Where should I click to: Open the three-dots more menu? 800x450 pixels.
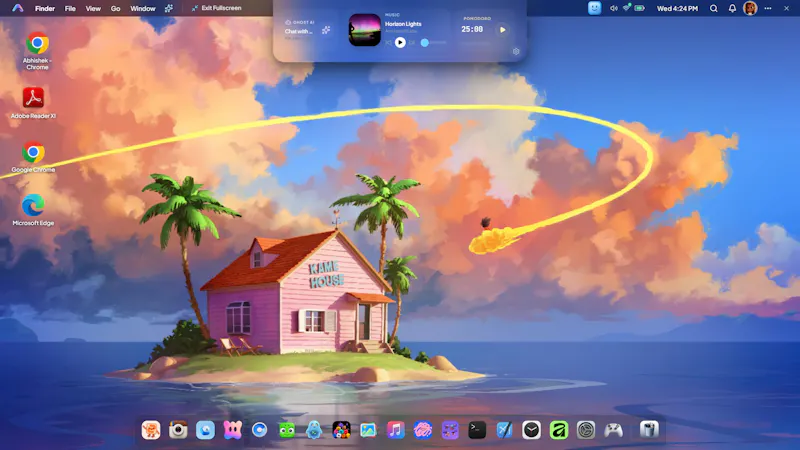pyautogui.click(x=768, y=8)
